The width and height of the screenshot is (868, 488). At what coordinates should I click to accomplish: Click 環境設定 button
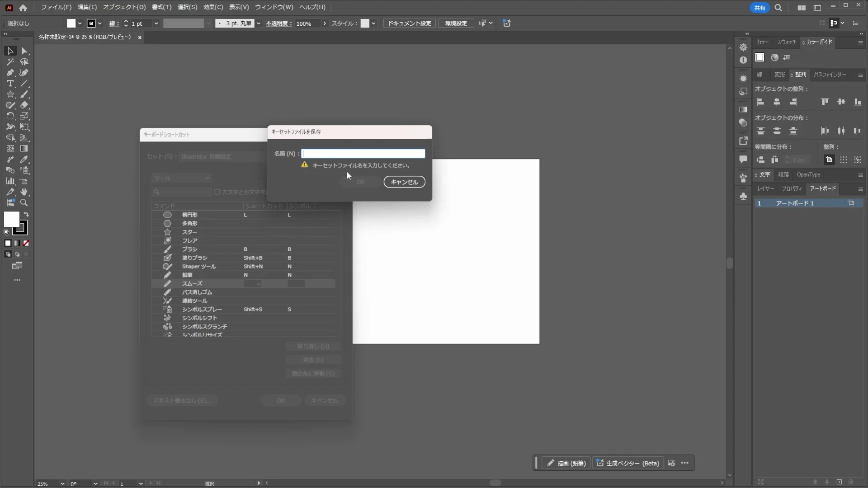click(456, 23)
